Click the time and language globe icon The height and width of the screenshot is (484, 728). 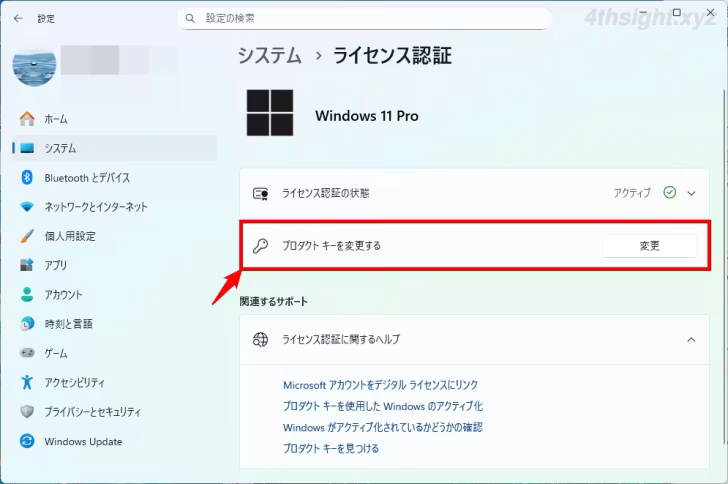(x=27, y=324)
